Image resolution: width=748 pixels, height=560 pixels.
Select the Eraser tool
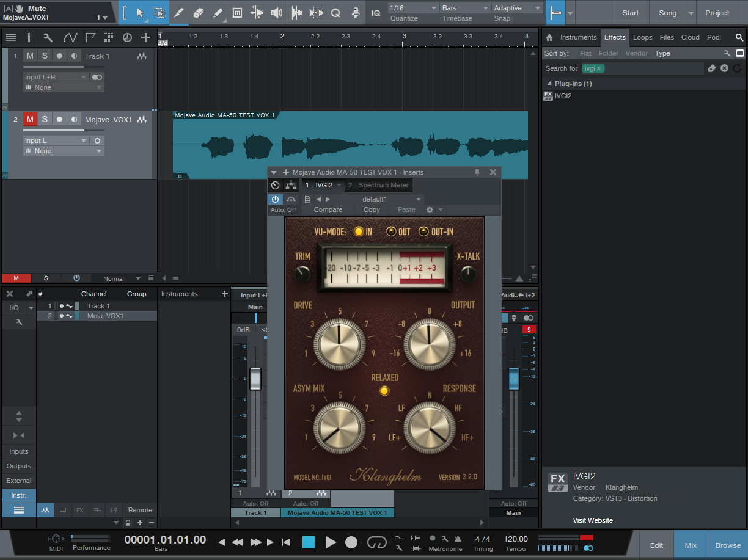pyautogui.click(x=198, y=13)
